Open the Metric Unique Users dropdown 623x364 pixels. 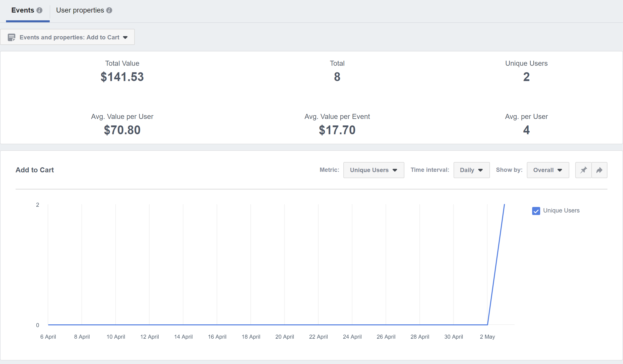(373, 170)
